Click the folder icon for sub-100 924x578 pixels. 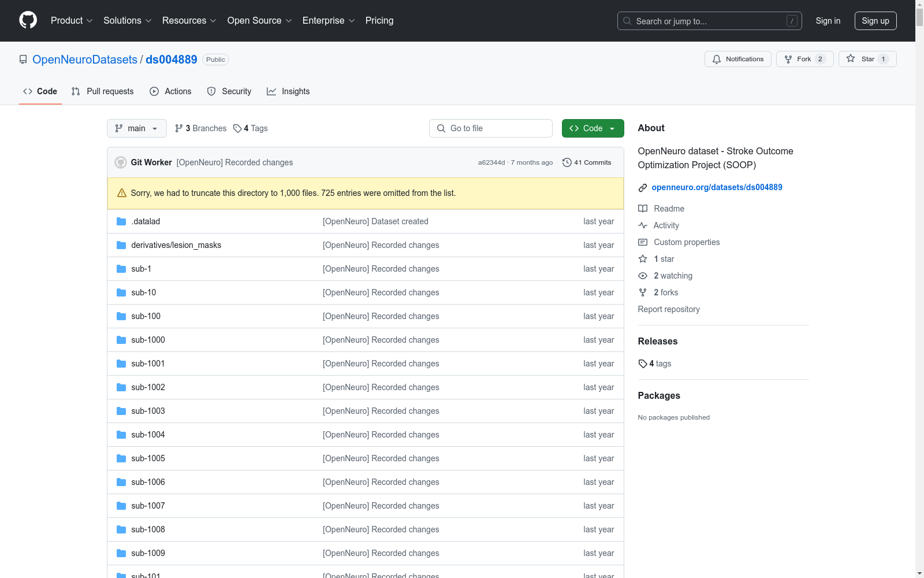[121, 316]
